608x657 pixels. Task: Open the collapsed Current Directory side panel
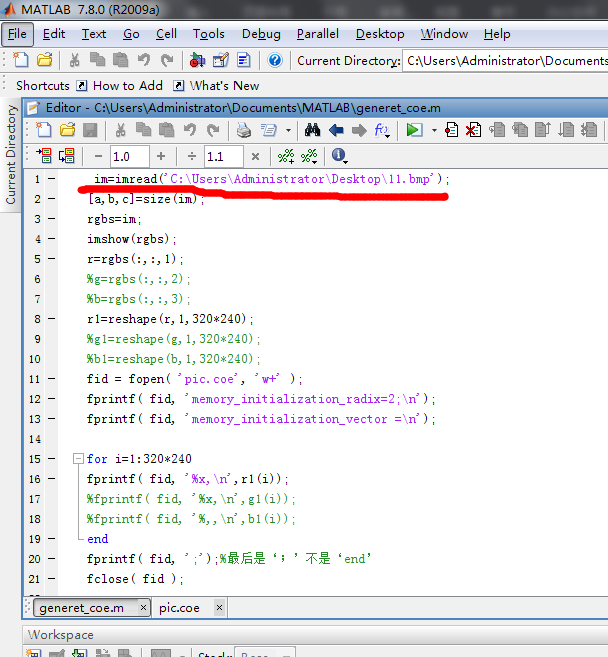(10, 154)
